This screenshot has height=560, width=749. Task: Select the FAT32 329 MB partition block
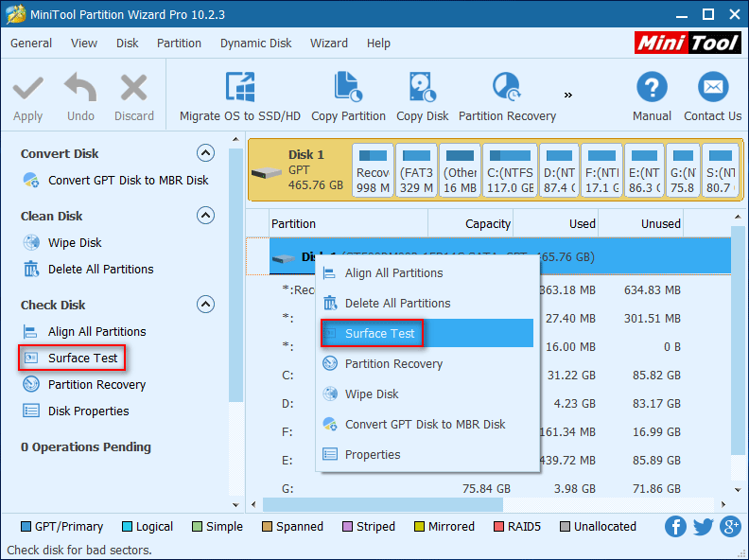[x=416, y=170]
